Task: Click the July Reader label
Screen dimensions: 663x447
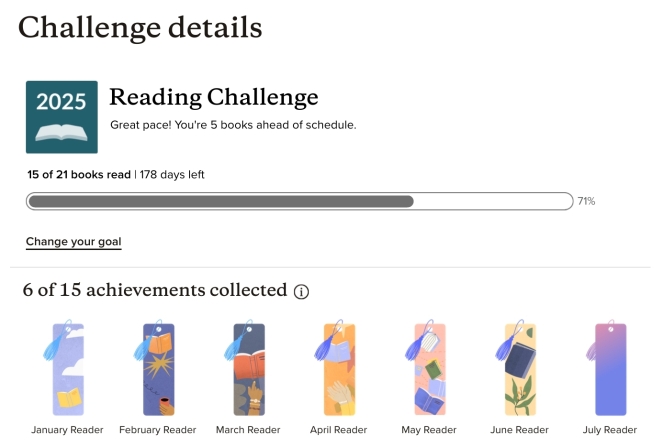Action: click(609, 430)
